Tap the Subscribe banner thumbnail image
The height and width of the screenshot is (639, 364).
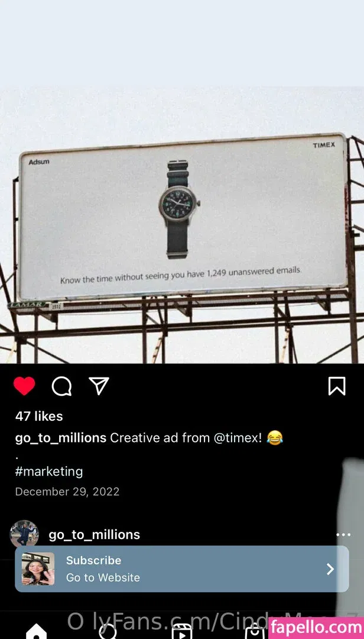pyautogui.click(x=38, y=569)
